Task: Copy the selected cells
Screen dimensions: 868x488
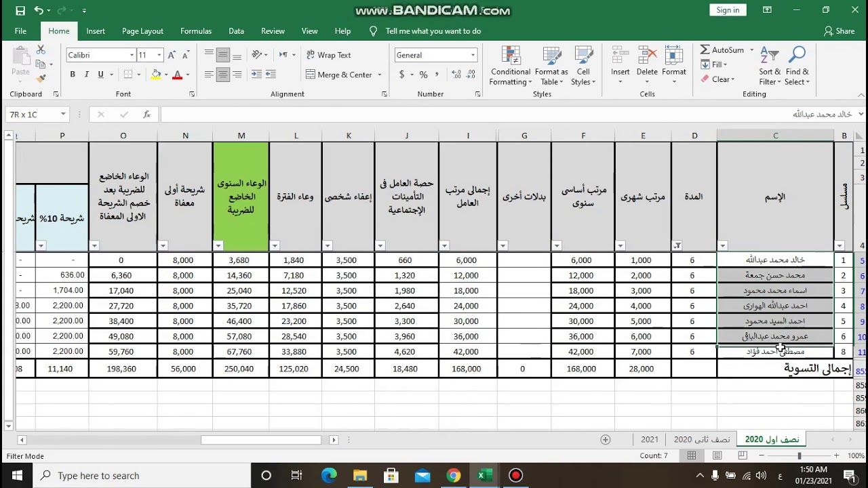Action: tap(41, 64)
